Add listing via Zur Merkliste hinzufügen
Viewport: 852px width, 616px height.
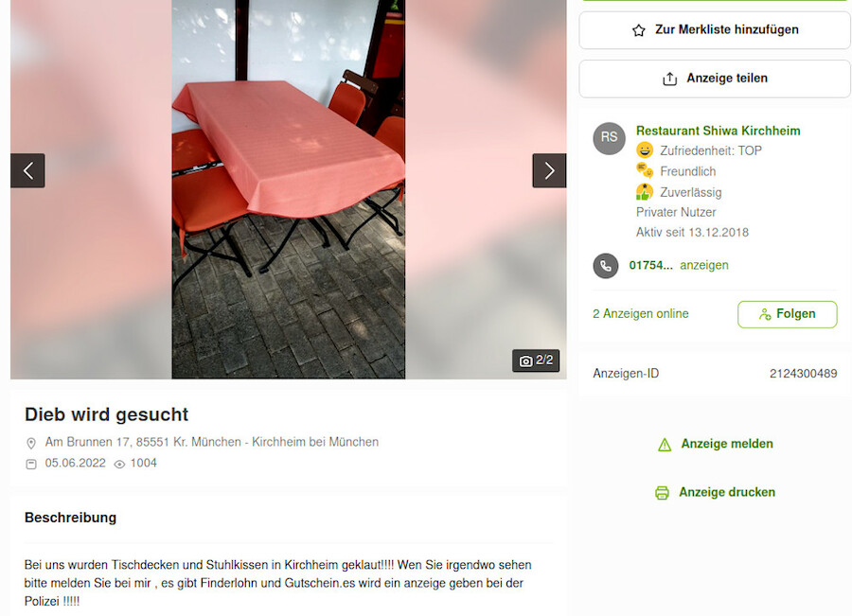tap(715, 30)
